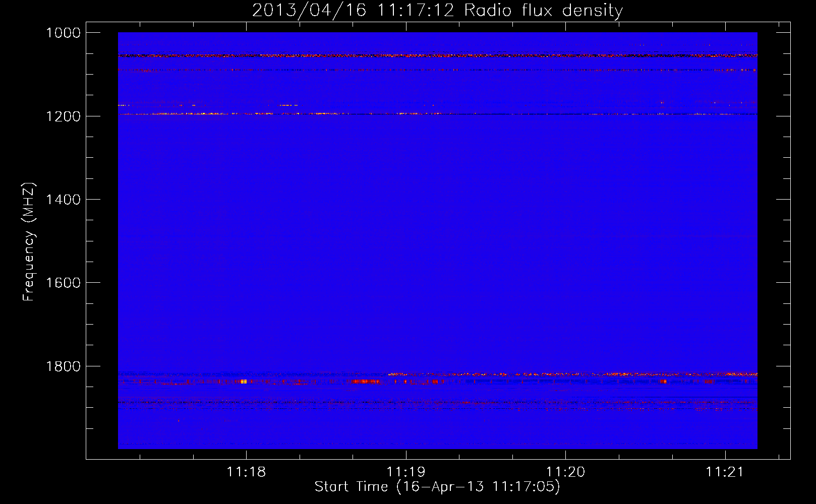The height and width of the screenshot is (504, 816).
Task: Click the 1600 frequency tick label
Action: point(63,283)
